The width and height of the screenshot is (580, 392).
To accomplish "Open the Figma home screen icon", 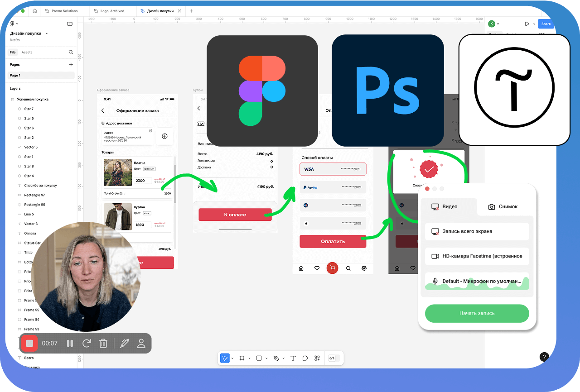I will click(x=35, y=11).
